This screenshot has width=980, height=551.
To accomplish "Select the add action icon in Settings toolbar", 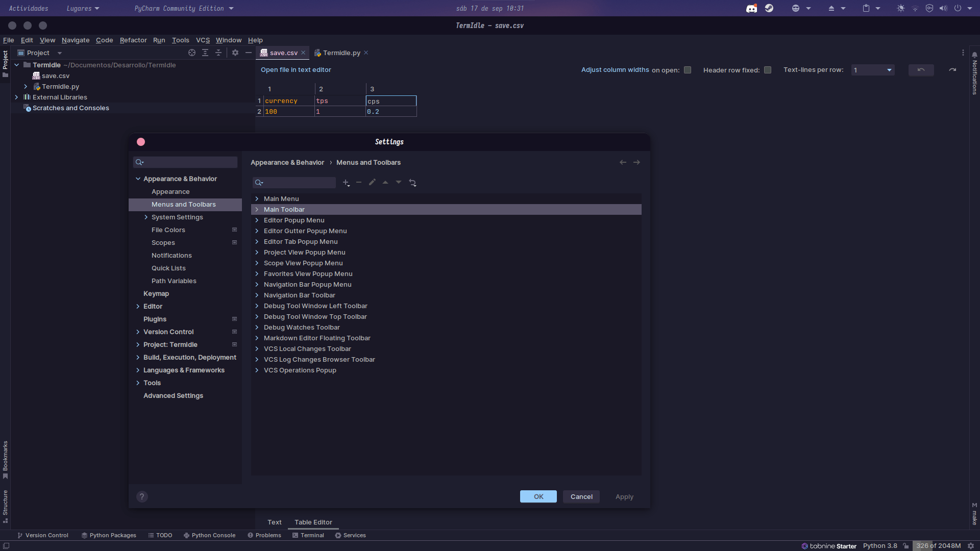I will (346, 183).
